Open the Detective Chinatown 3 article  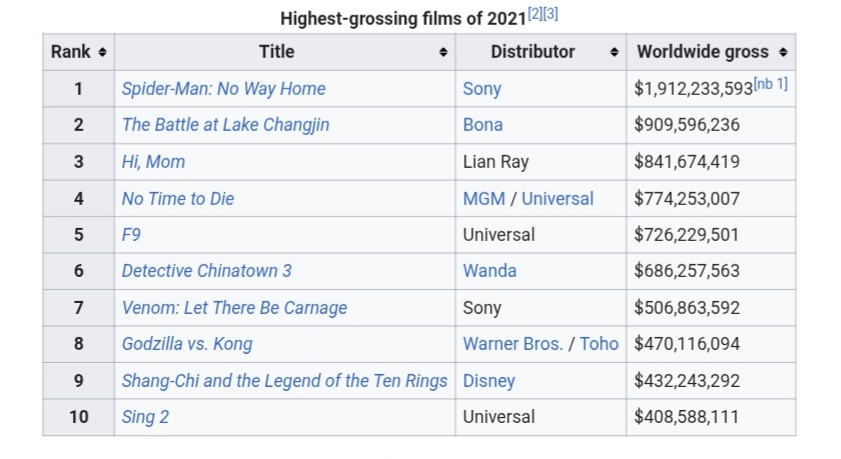[206, 271]
